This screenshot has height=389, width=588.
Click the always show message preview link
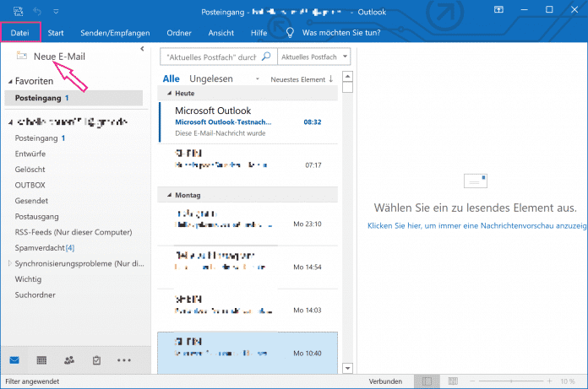coord(476,226)
